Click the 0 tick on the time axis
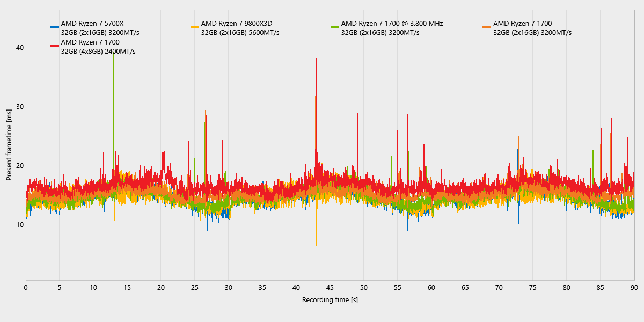The height and width of the screenshot is (322, 644). pyautogui.click(x=26, y=287)
